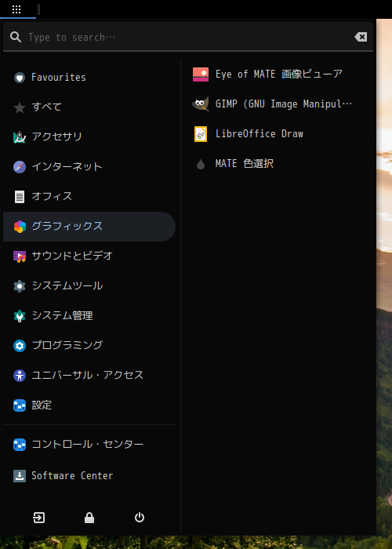Open コントロール・センター

click(x=89, y=445)
